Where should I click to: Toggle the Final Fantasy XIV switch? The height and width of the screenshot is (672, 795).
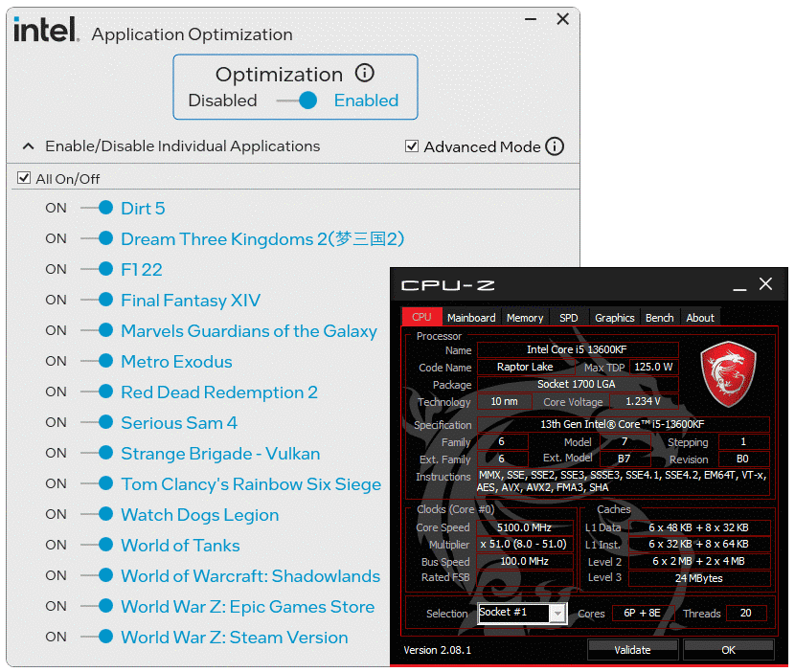coord(98,300)
